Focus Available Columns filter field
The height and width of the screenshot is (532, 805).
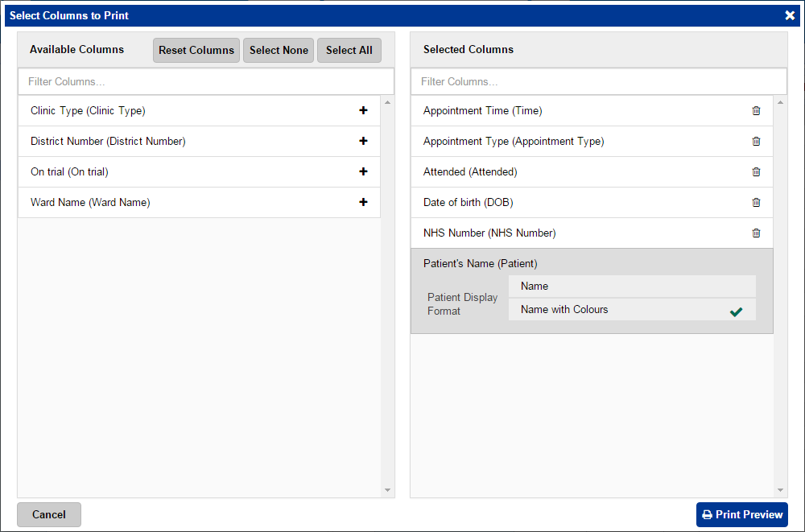[206, 82]
